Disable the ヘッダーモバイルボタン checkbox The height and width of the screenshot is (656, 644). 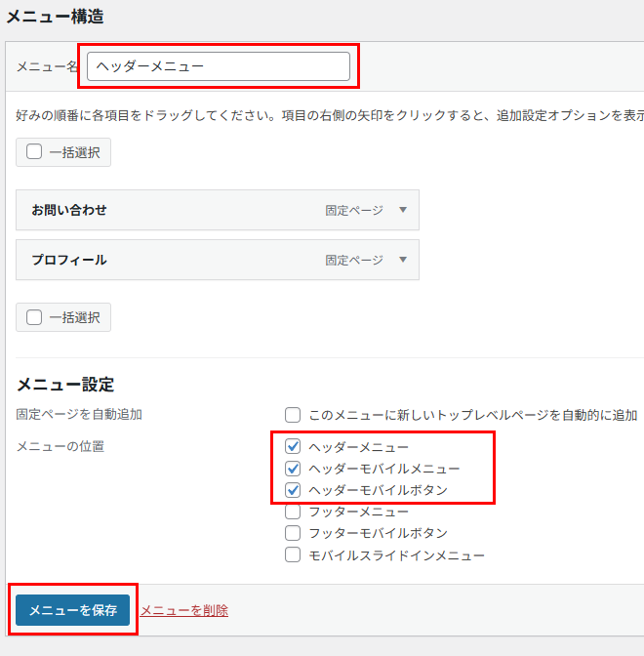click(293, 490)
